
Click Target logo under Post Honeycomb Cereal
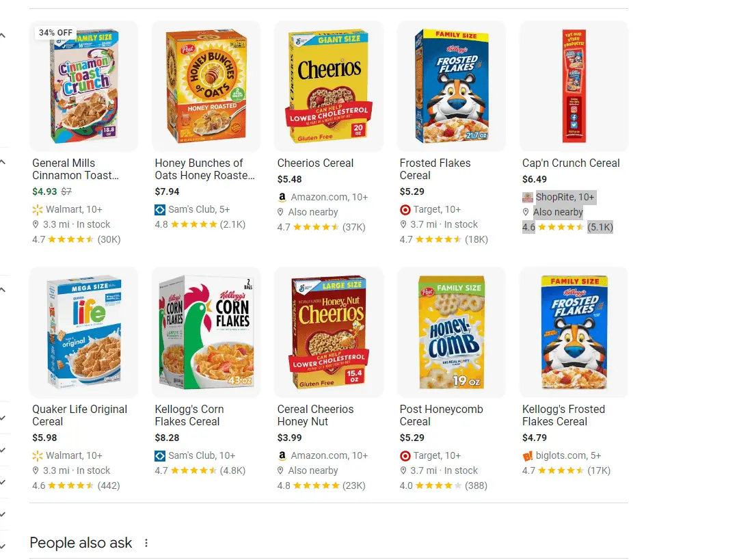[405, 455]
